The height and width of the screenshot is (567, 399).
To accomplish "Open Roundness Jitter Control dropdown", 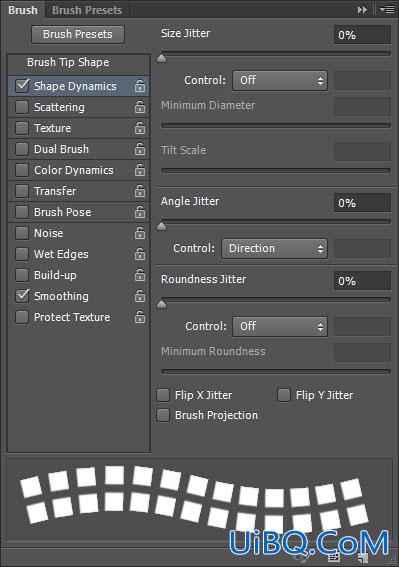I will point(280,327).
